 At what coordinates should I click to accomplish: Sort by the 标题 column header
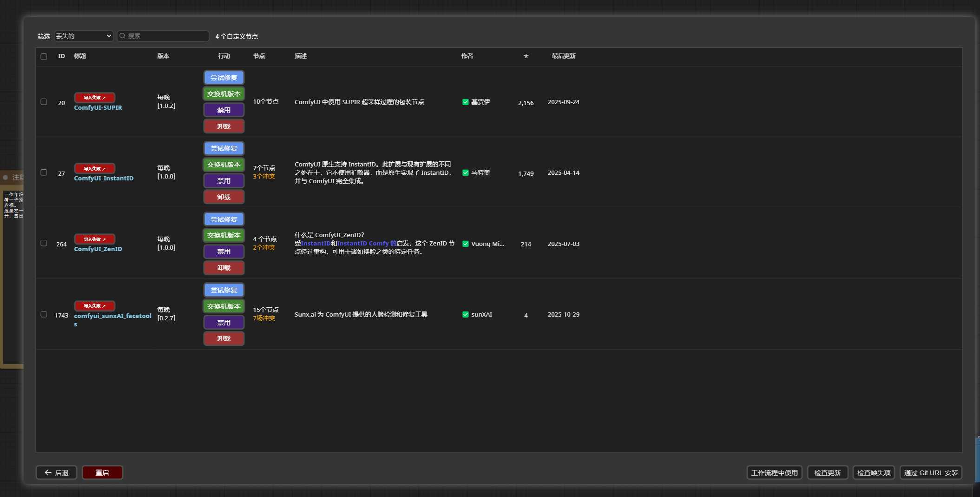pyautogui.click(x=80, y=56)
